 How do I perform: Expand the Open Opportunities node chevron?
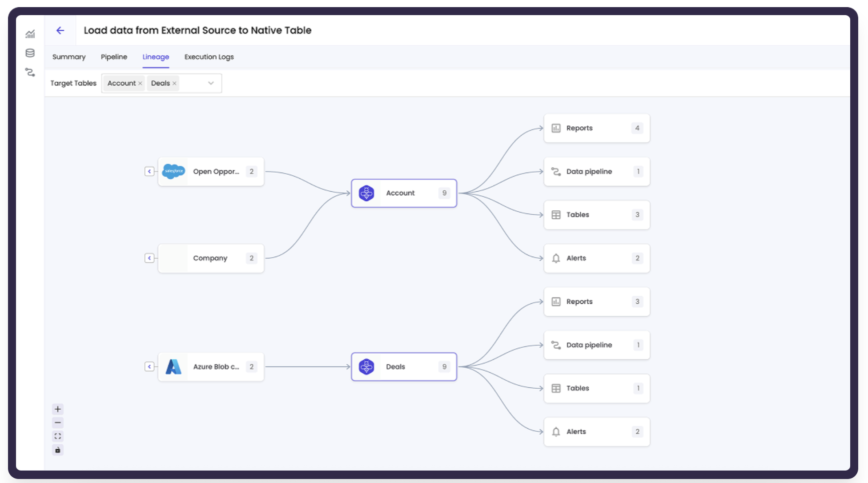[149, 171]
